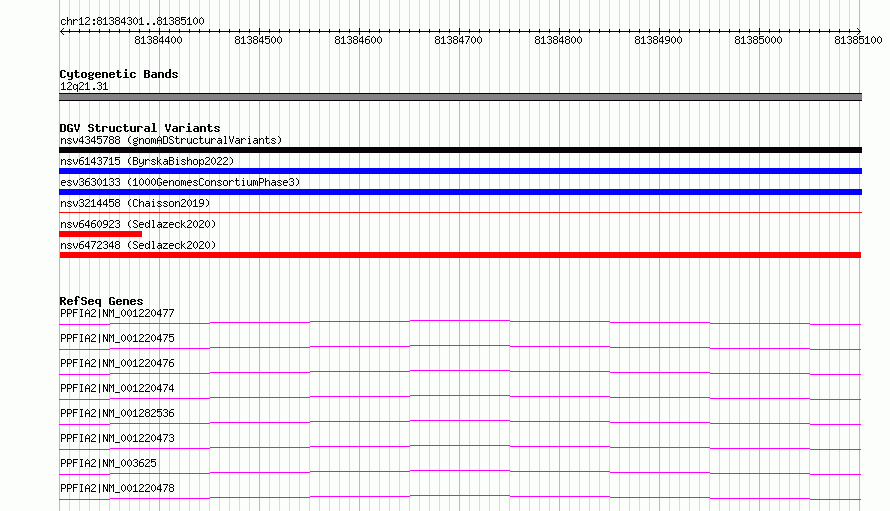Open transcript PPFIA2|NM_001220477
The image size is (890, 511).
(117, 313)
